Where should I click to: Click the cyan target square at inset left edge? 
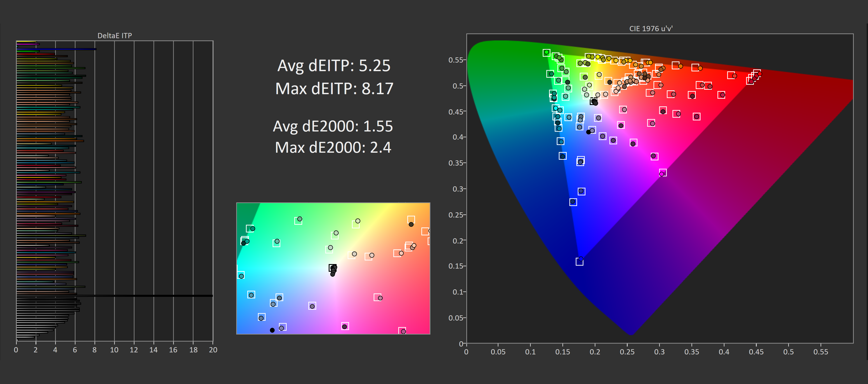point(241,275)
